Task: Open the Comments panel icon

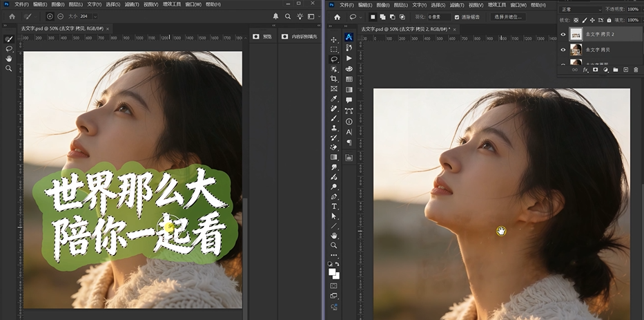Action: tap(349, 100)
